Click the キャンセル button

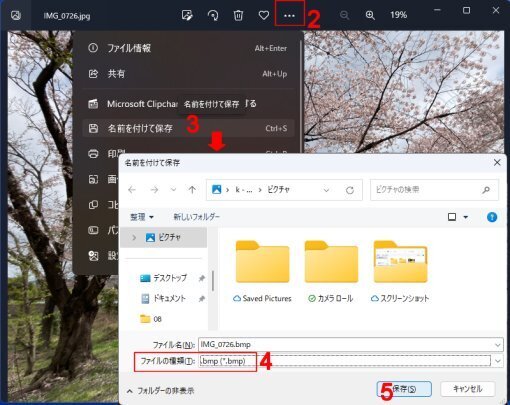(468, 389)
